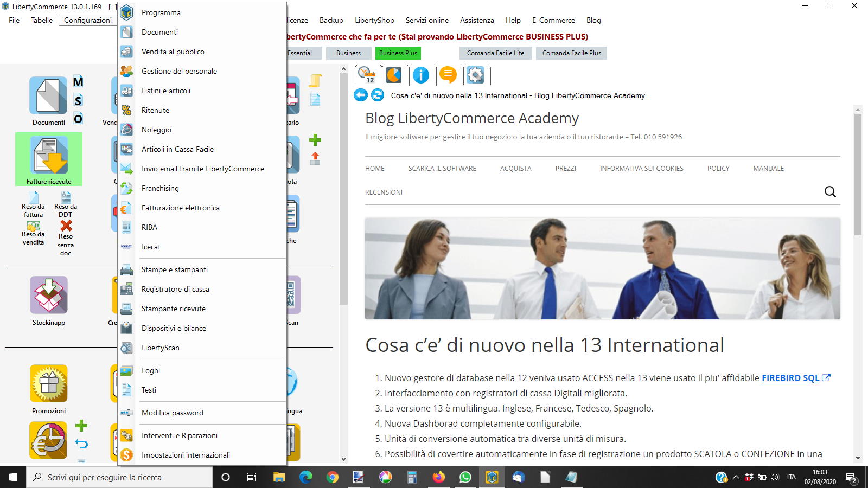Open the calendar clock tab icon
This screenshot has width=868, height=488.
367,75
